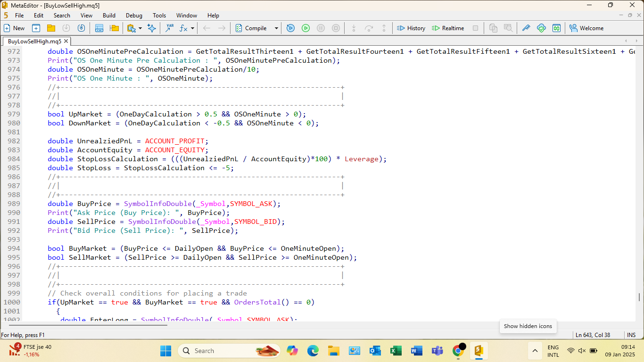This screenshot has height=362, width=644.
Task: Open the dropdown arrow beside the clipboard icon
Action: [140, 28]
